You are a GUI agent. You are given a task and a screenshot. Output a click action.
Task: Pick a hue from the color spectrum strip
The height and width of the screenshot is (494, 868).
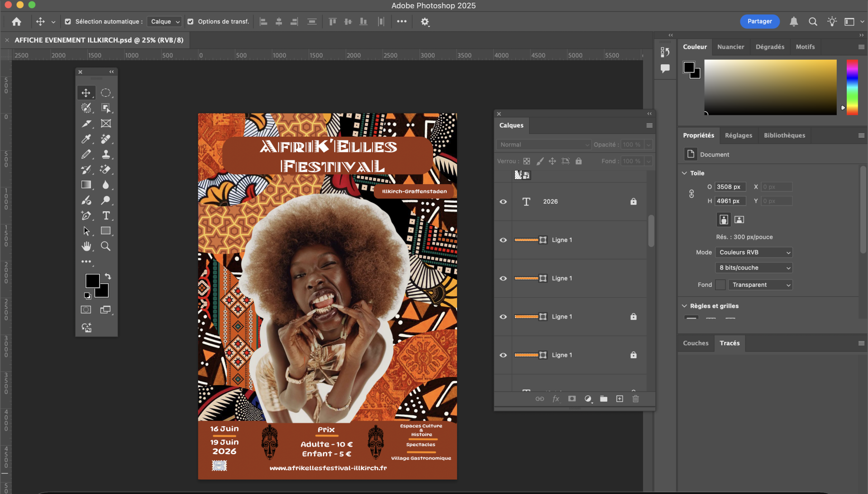852,87
